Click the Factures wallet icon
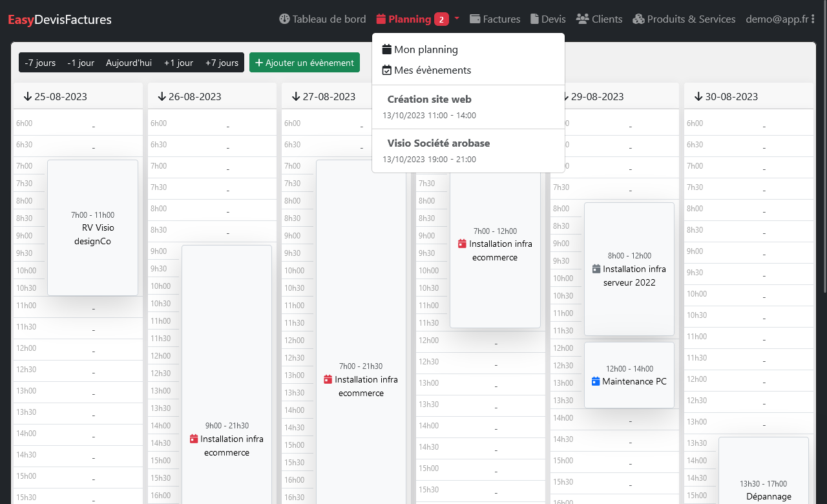 [475, 19]
